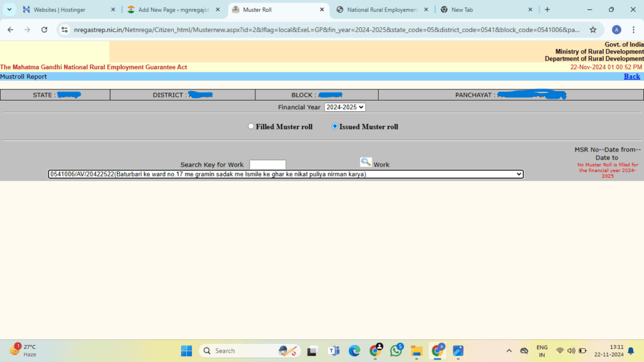Bookmark this page with the star icon
644x362 pixels.
point(592,30)
